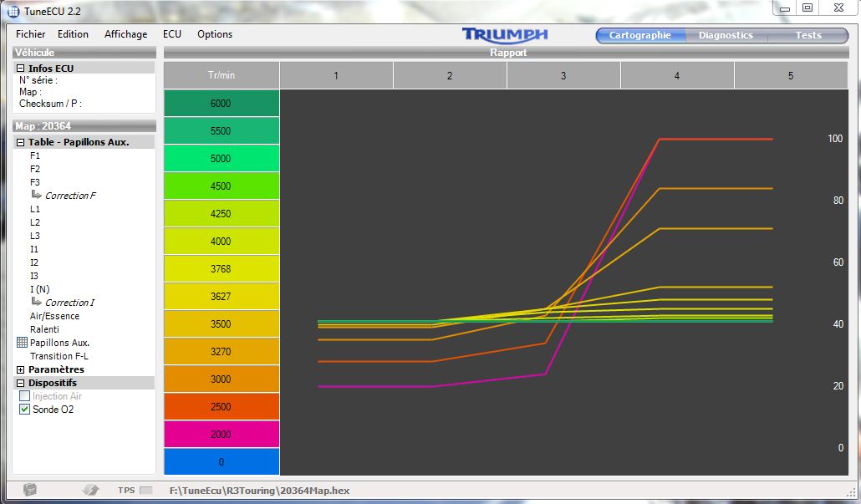
Task: Click the 6000 Tr/min color swatch
Action: click(x=222, y=103)
